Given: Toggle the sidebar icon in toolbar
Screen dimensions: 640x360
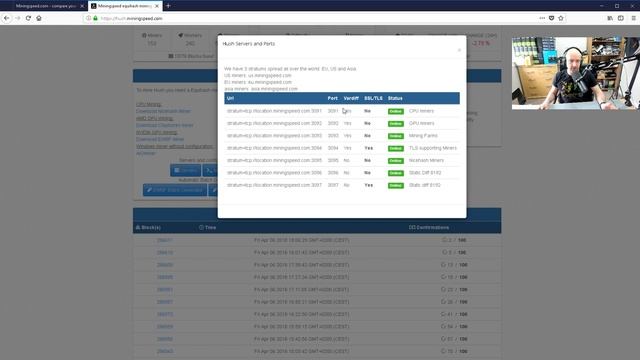Looking at the screenshot, I should pos(621,18).
